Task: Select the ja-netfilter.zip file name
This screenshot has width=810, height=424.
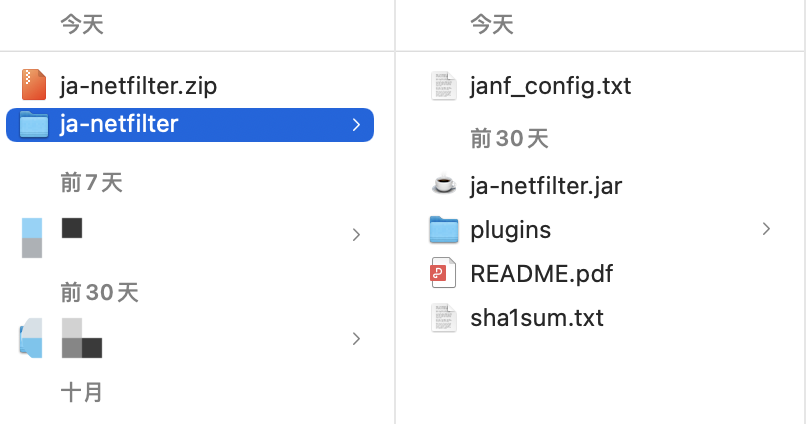Action: (x=138, y=86)
